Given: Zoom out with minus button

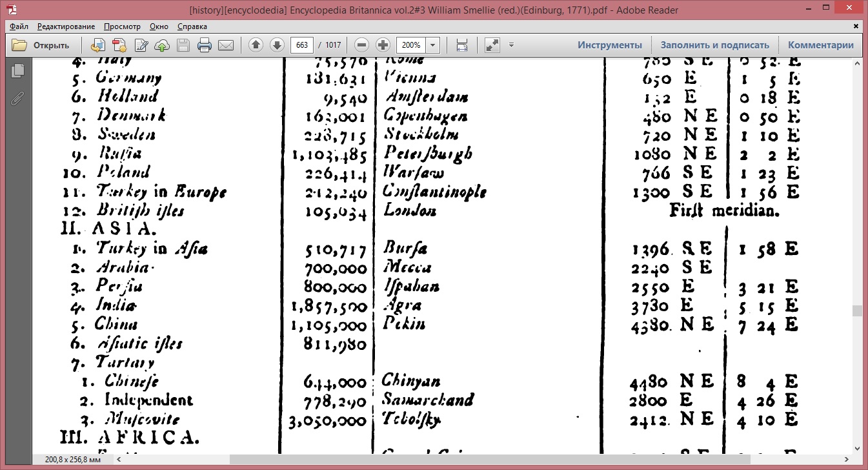Looking at the screenshot, I should (x=362, y=45).
